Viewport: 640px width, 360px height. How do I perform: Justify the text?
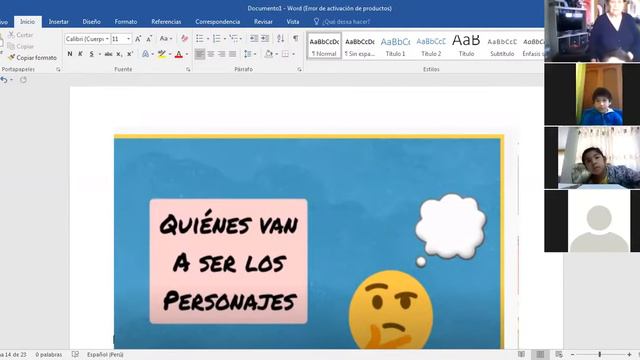[x=232, y=54]
